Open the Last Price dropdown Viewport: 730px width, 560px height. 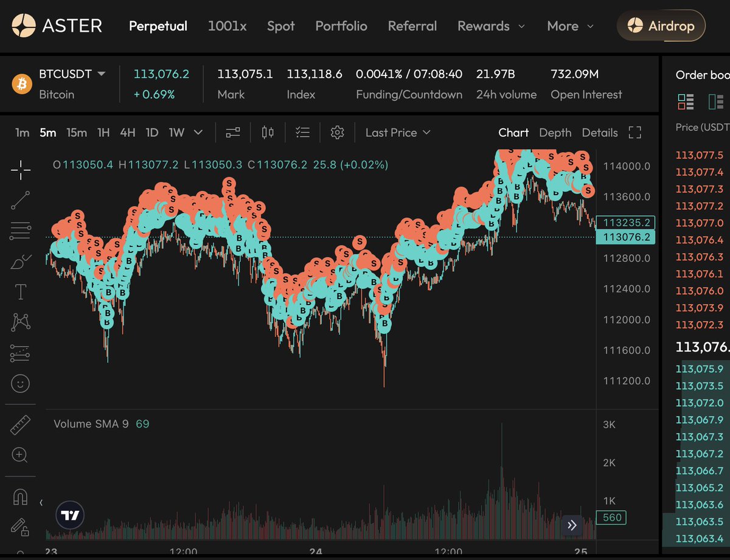pos(398,133)
